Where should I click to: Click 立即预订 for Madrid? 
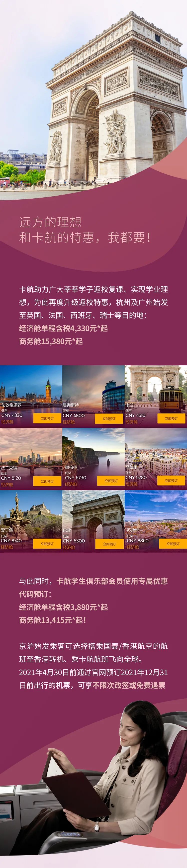(171, 480)
